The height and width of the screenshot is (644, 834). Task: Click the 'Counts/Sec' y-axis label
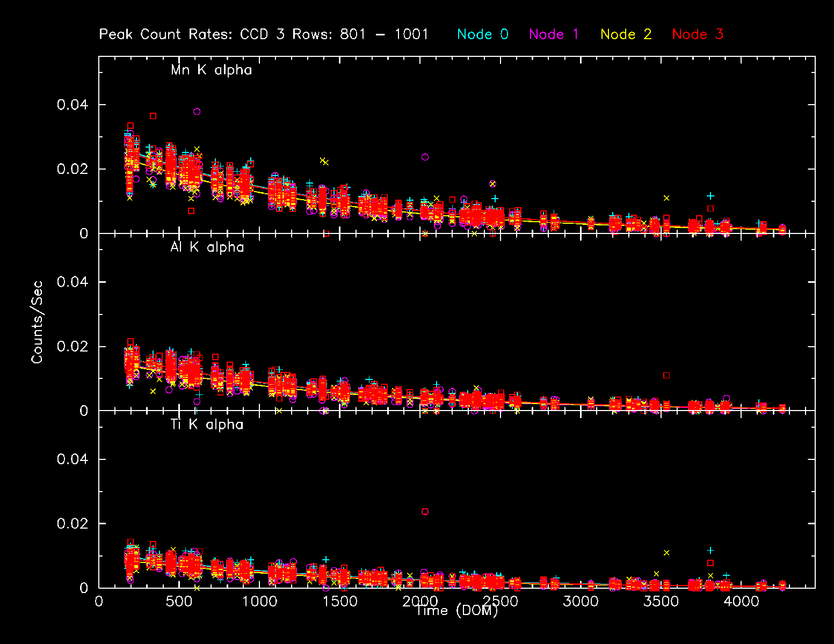(x=37, y=322)
